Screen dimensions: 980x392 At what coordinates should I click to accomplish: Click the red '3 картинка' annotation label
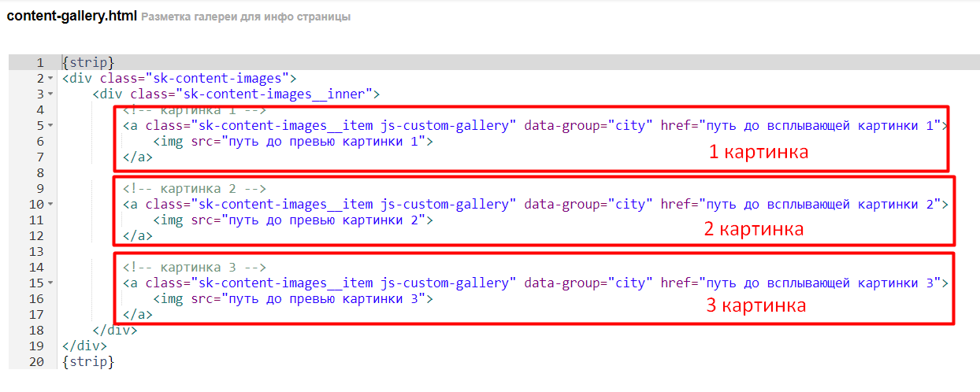click(x=755, y=306)
